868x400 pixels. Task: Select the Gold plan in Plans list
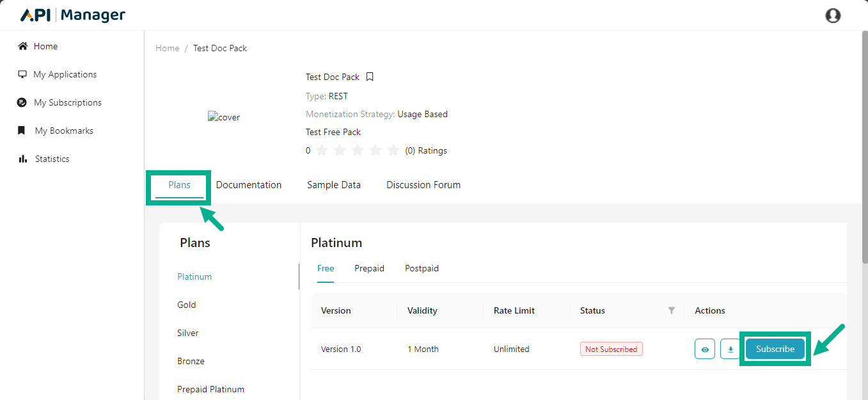pos(187,305)
